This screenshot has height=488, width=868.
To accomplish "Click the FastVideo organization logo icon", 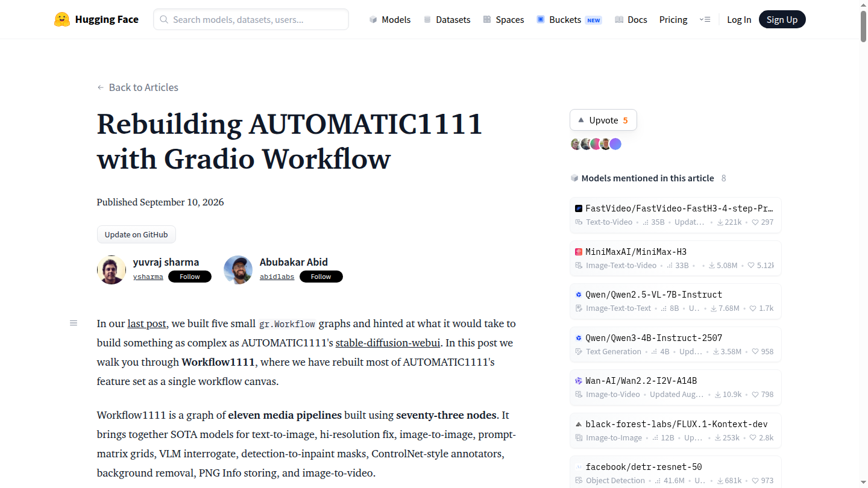I will pyautogui.click(x=579, y=208).
